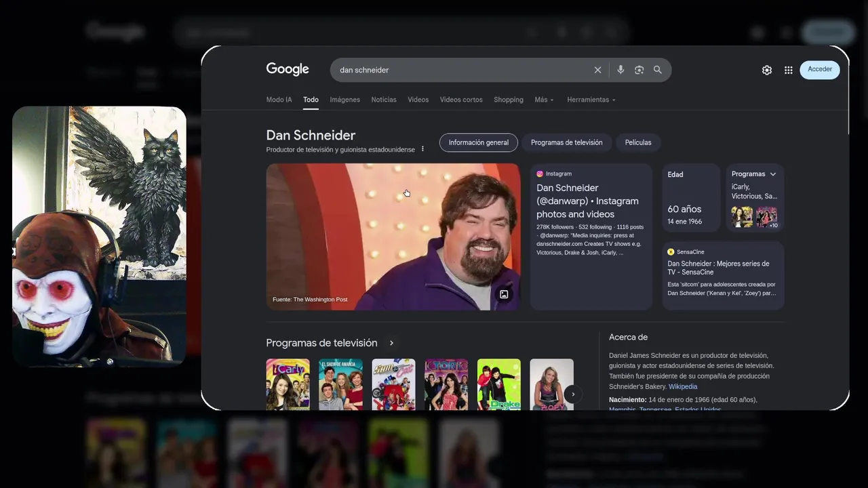Viewport: 868px width, 488px height.
Task: Click the 'Fuente: The Washington Post' caption
Action: (310, 299)
